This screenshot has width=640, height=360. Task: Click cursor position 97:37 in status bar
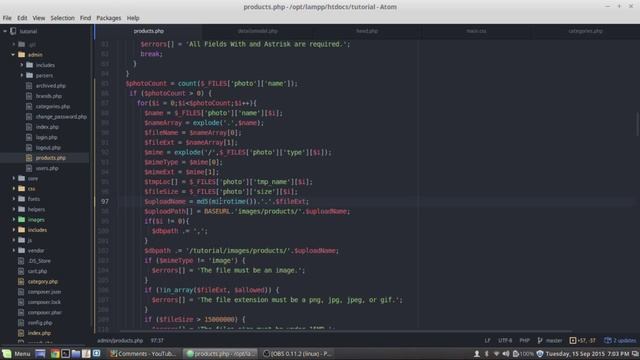pyautogui.click(x=157, y=340)
